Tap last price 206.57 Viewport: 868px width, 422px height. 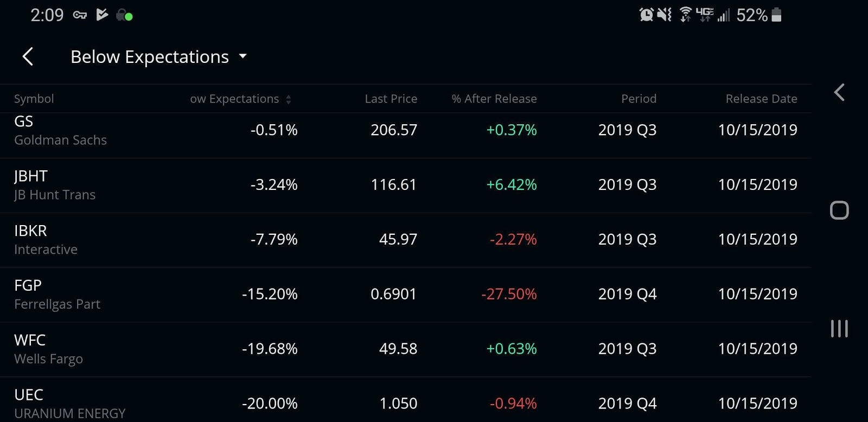pyautogui.click(x=394, y=130)
